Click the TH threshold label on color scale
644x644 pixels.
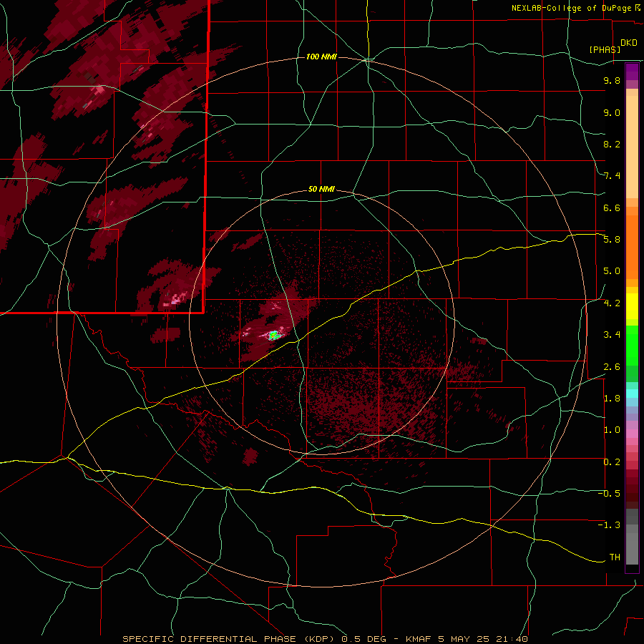(615, 557)
